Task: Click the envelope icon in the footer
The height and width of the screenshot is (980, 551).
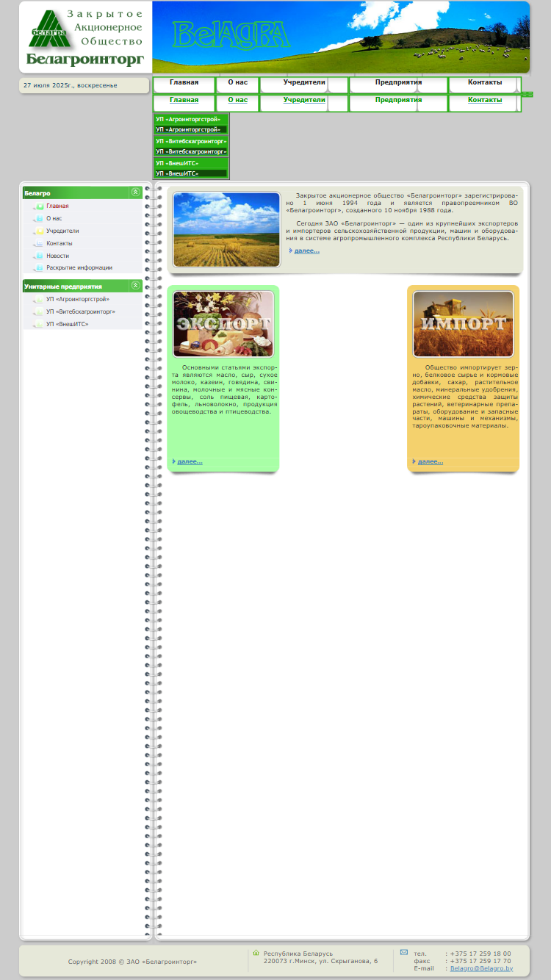Action: point(404,952)
